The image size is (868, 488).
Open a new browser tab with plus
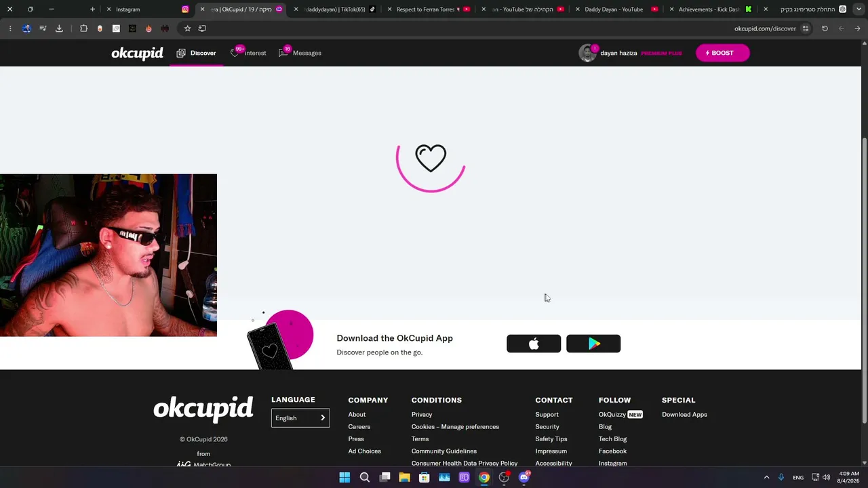(x=93, y=9)
